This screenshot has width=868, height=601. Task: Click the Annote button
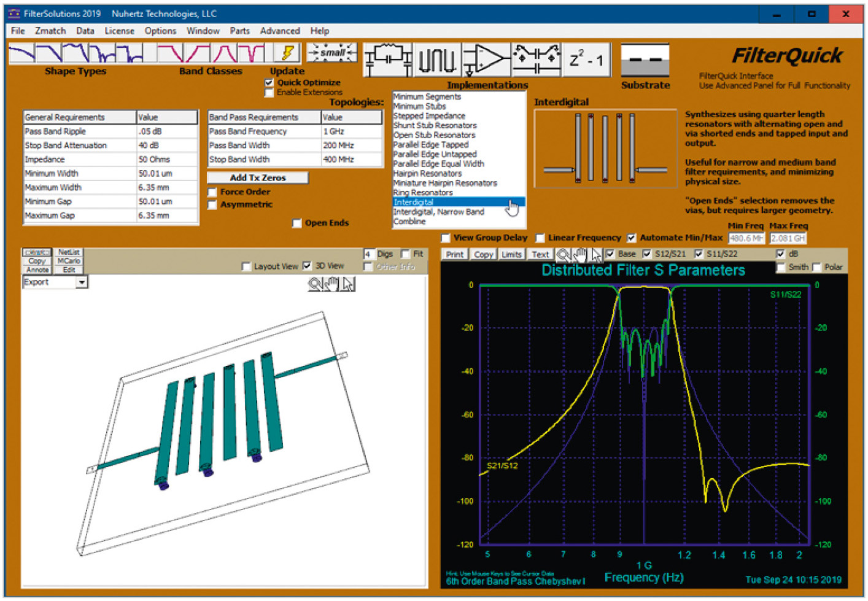[x=37, y=269]
